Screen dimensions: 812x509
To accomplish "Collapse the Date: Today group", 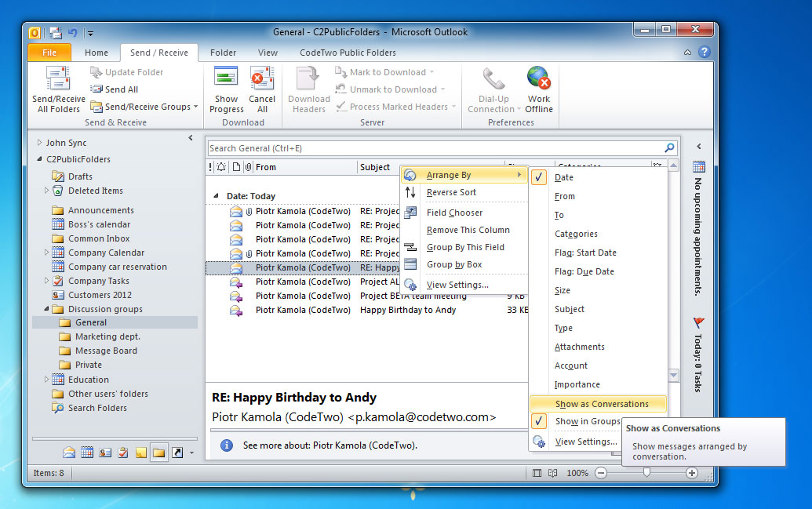I will (x=216, y=196).
